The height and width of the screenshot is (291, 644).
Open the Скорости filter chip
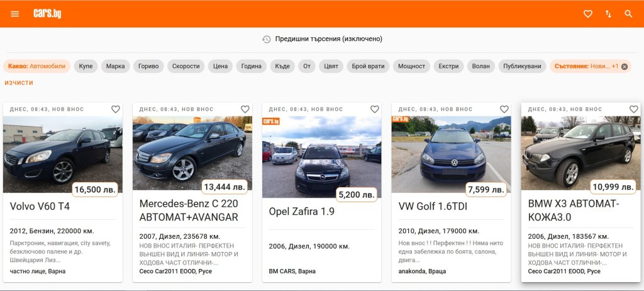(186, 66)
